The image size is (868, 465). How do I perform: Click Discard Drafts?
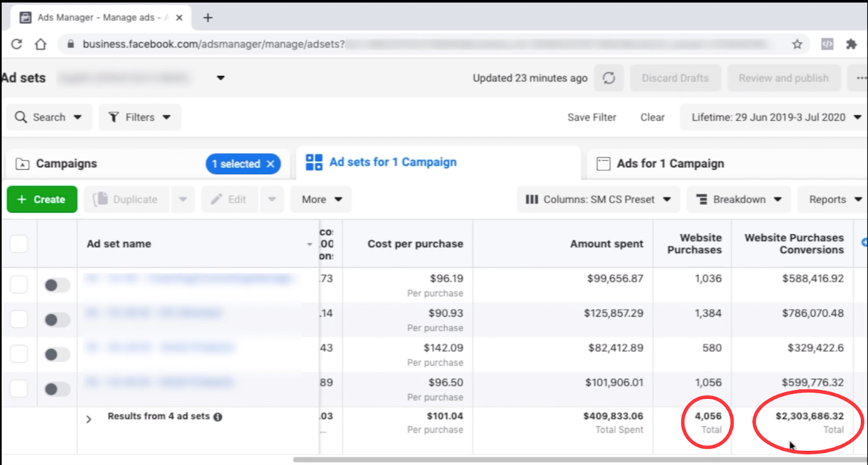675,78
